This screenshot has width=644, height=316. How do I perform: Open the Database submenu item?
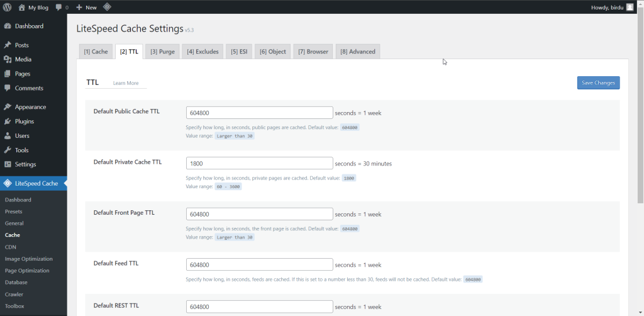point(16,283)
